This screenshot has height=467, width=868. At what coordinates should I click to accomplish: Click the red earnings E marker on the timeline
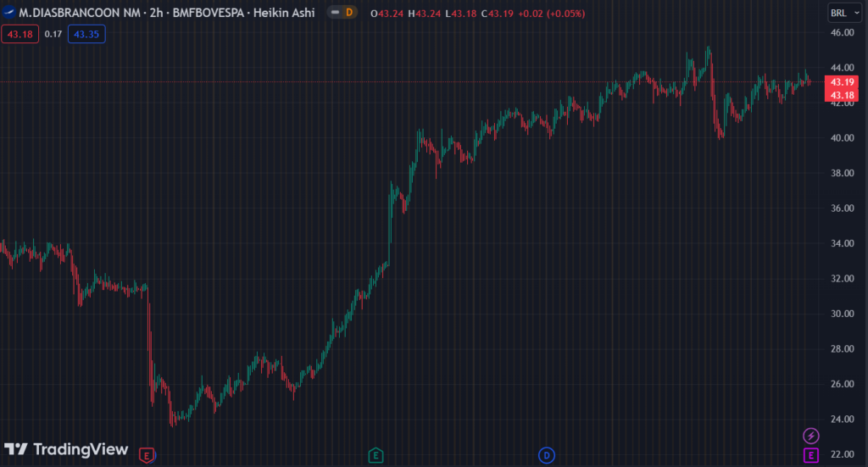click(146, 455)
